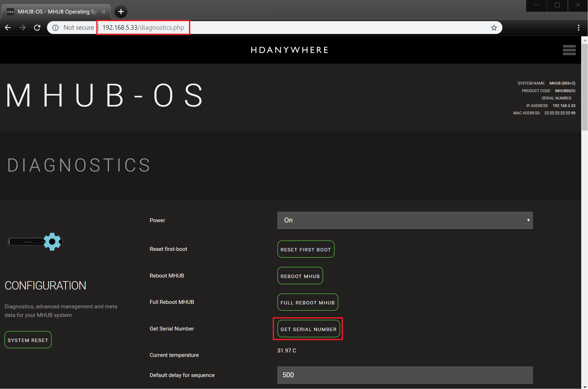This screenshot has width=588, height=389.
Task: Click the HDANYWHERE logo
Action: [x=290, y=50]
